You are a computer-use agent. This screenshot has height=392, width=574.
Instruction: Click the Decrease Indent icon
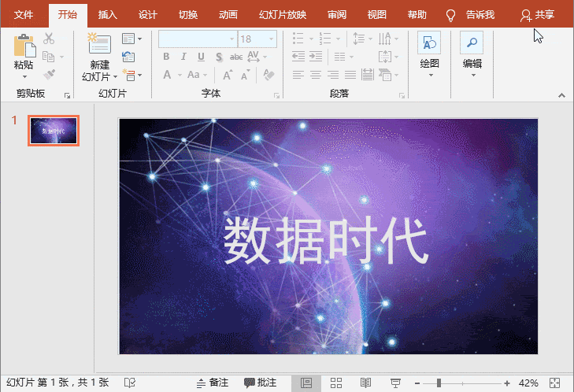(x=298, y=57)
